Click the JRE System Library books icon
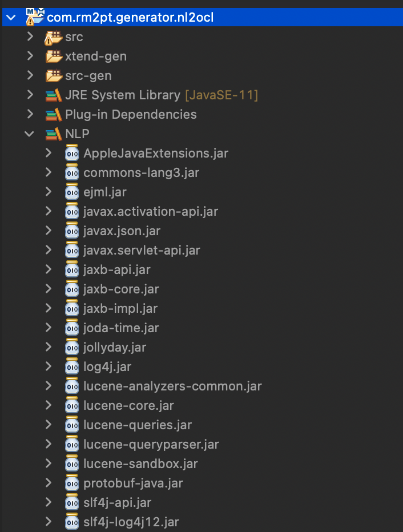Screen dimensions: 403x532 click(x=54, y=95)
